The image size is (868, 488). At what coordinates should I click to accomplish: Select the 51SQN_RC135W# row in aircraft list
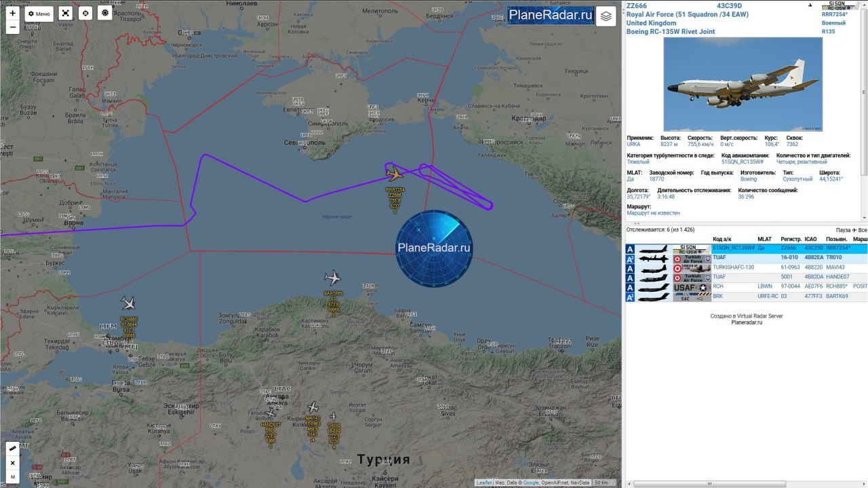tap(746, 249)
